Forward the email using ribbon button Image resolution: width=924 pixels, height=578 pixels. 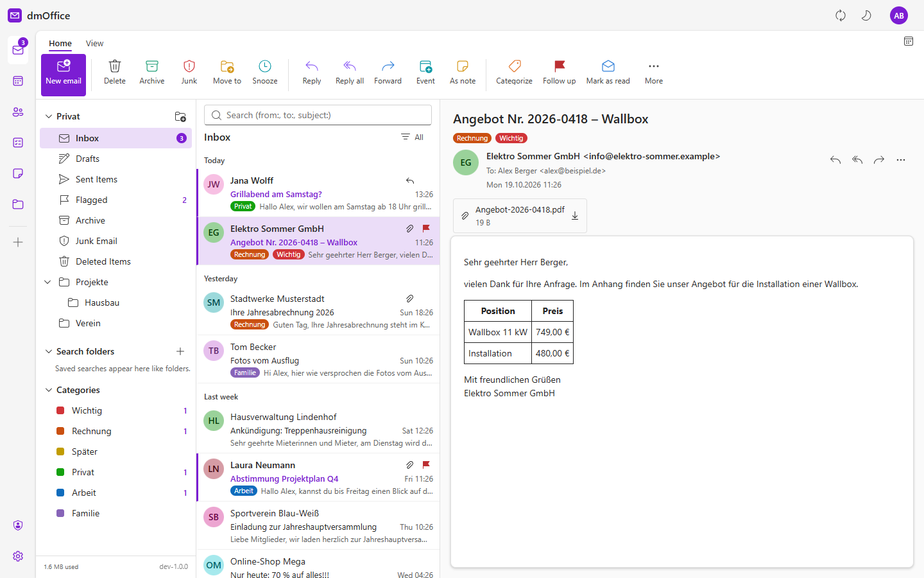tap(388, 73)
